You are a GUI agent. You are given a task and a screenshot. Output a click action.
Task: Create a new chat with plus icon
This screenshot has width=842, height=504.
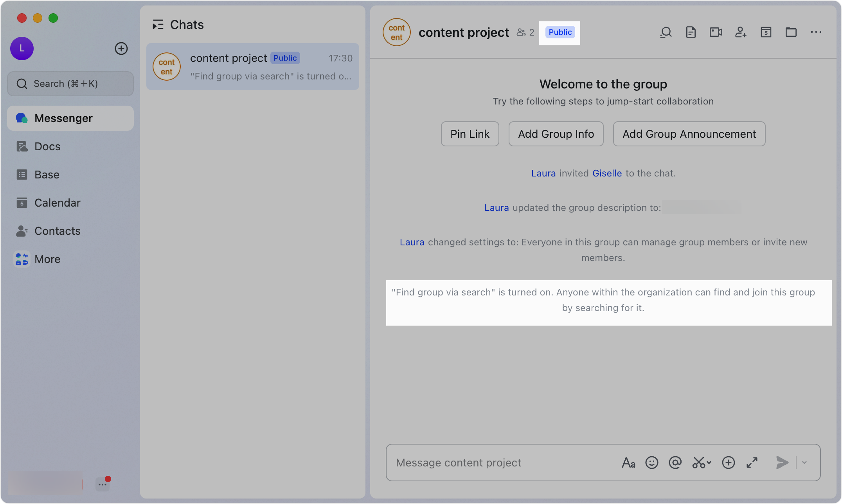[x=121, y=49]
